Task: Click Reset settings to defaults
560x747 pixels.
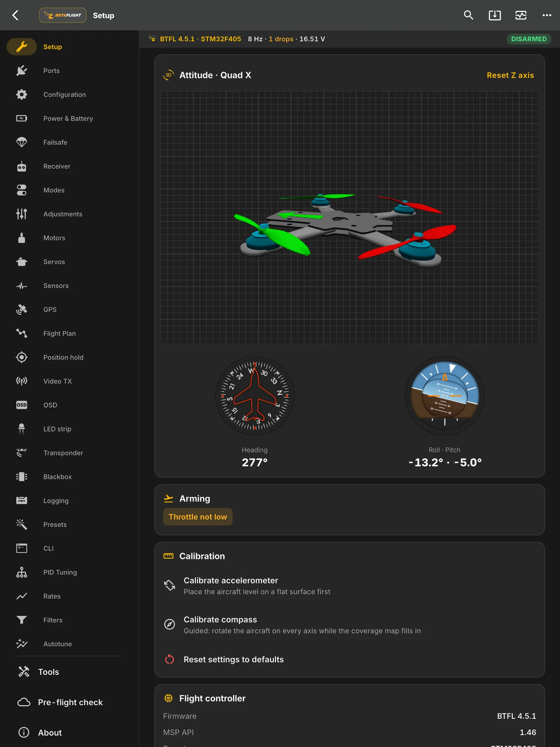Action: pos(349,659)
